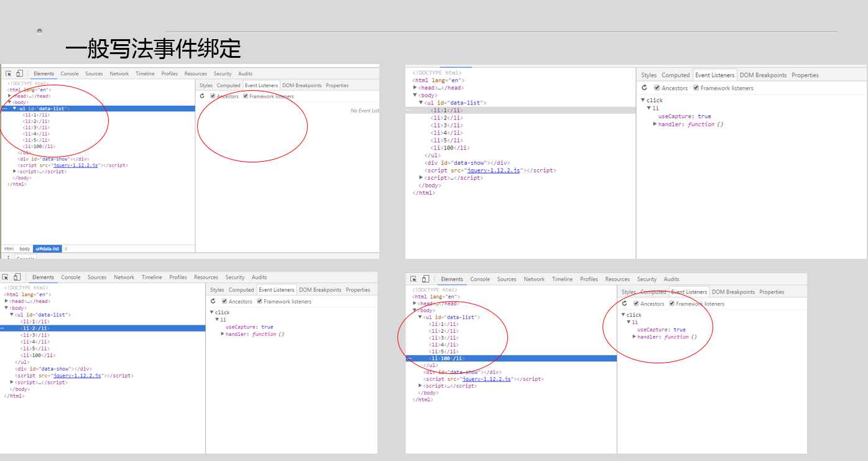Click the ul#data-list breadcrumb in the path bar

tap(47, 249)
